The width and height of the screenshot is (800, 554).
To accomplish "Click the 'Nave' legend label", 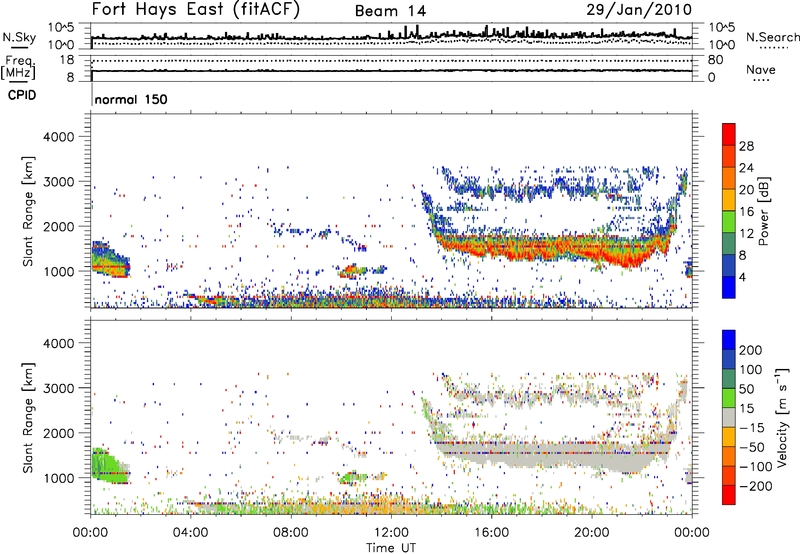I will click(761, 70).
